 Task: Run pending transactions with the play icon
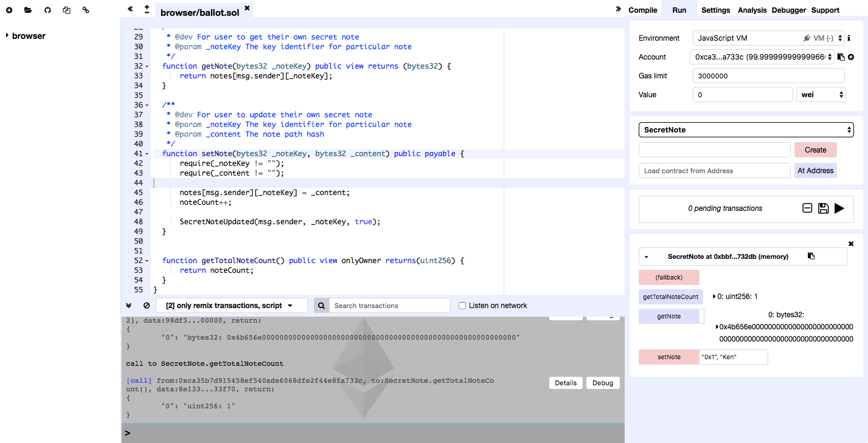coord(839,208)
